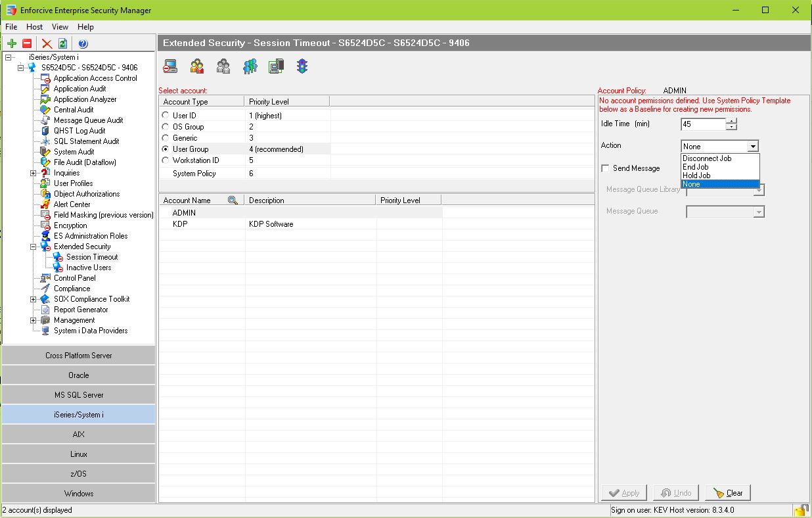812x518 pixels.
Task: Click the traffic light toolbar icon
Action: [x=302, y=66]
